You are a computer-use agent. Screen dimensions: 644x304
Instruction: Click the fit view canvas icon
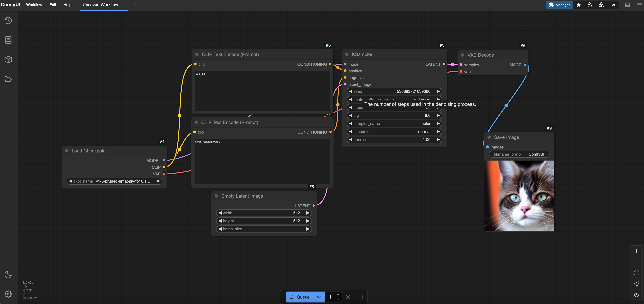636,273
